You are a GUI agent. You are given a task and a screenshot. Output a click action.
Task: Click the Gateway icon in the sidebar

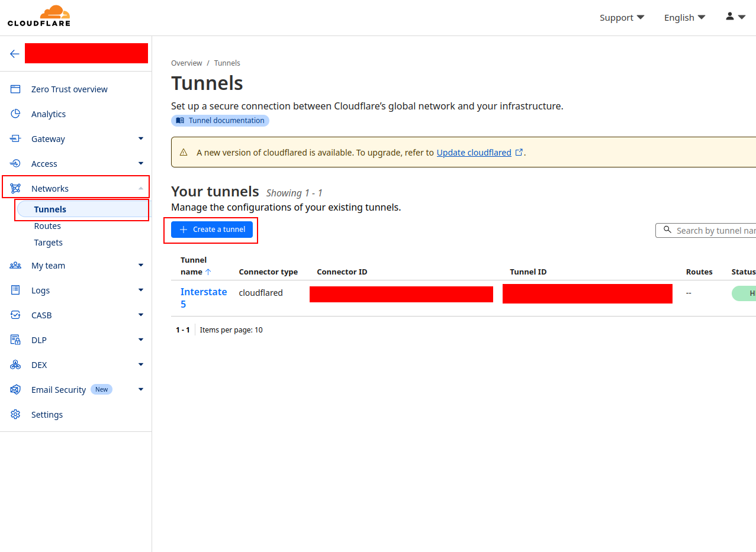coord(15,139)
